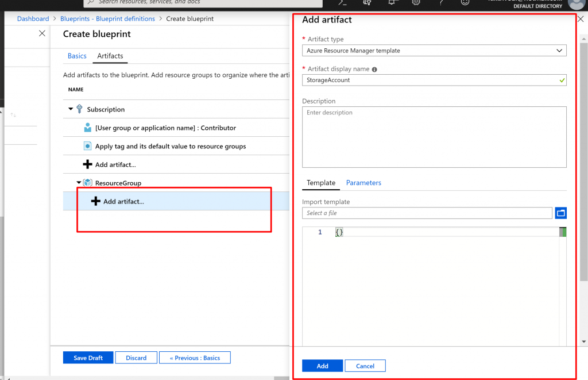Screen dimensions: 588x380
Task: Click into the Description text area
Action: tap(434, 137)
